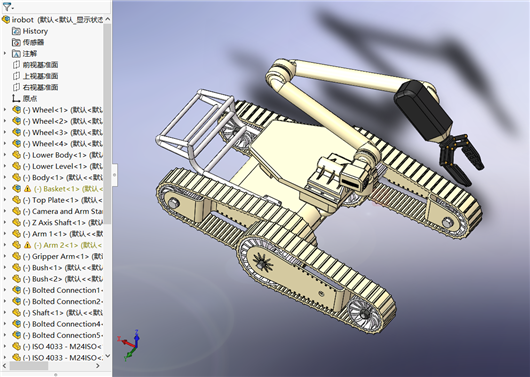Viewport: 530px width, 377px height.
Task: Select Camera and Arm Stand component
Action: (57, 211)
